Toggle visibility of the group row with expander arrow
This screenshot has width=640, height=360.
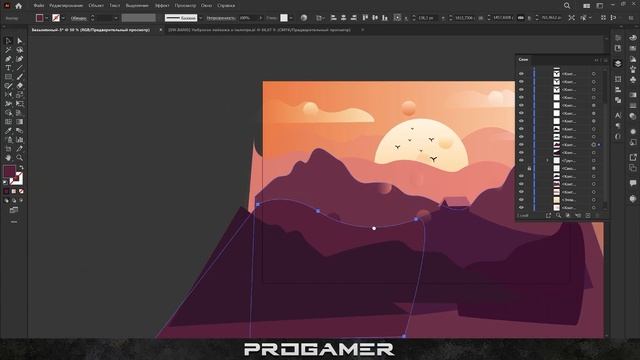(521, 160)
